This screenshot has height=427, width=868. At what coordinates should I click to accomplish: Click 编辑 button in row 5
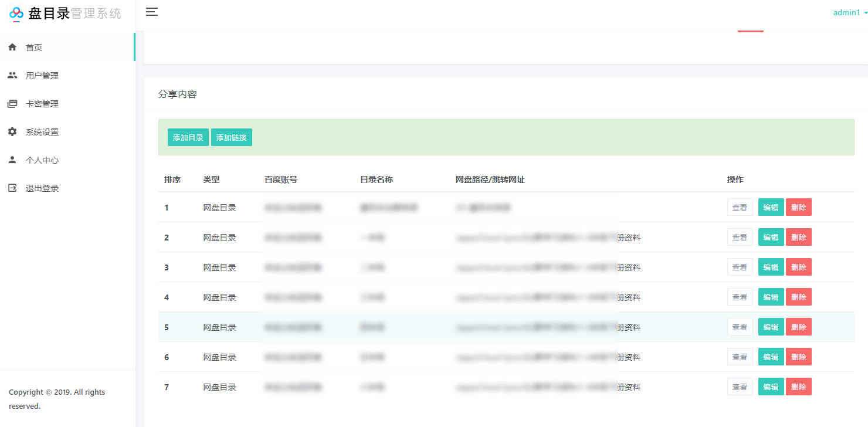(x=771, y=327)
